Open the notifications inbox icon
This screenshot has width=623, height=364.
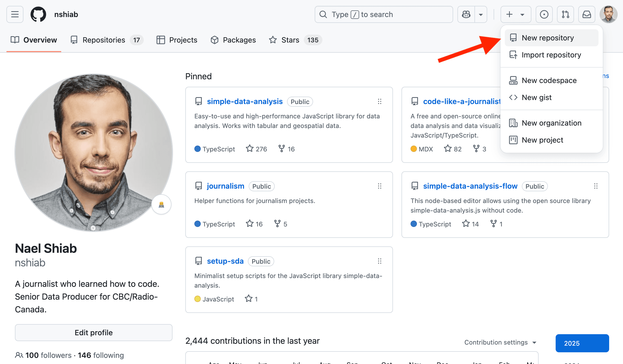[587, 14]
